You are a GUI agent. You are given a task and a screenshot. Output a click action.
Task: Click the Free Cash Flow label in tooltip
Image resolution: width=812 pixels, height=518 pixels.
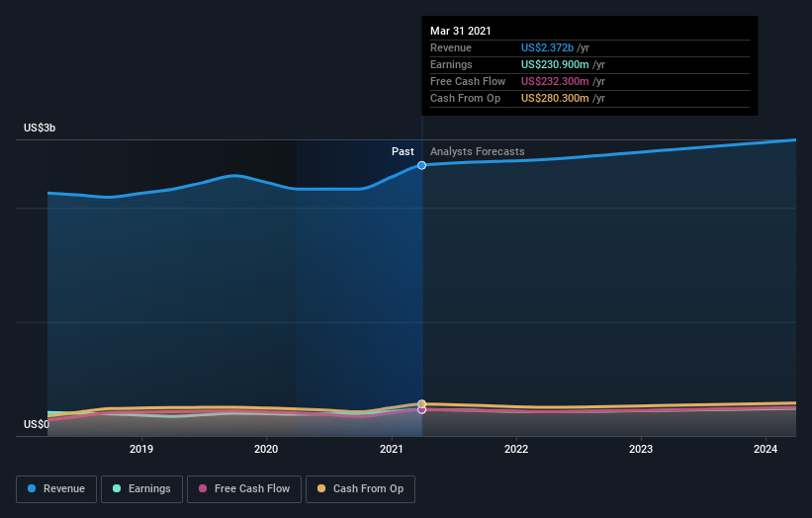click(468, 81)
